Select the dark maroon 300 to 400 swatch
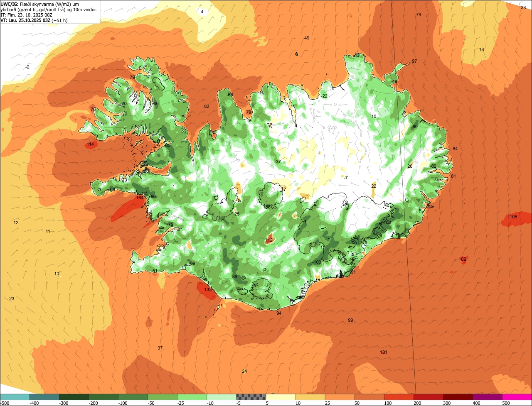The width and height of the screenshot is (532, 406). 458,397
